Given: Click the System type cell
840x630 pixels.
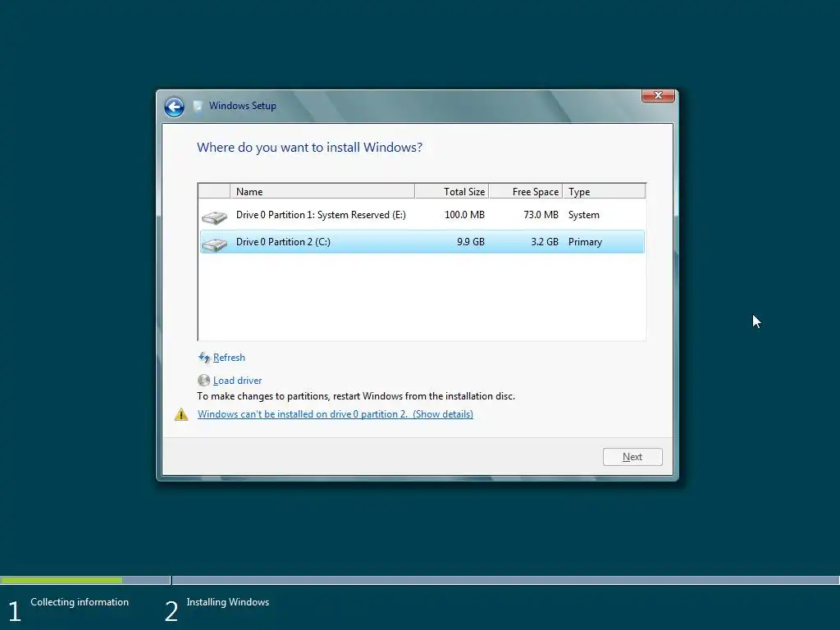Looking at the screenshot, I should pos(583,215).
